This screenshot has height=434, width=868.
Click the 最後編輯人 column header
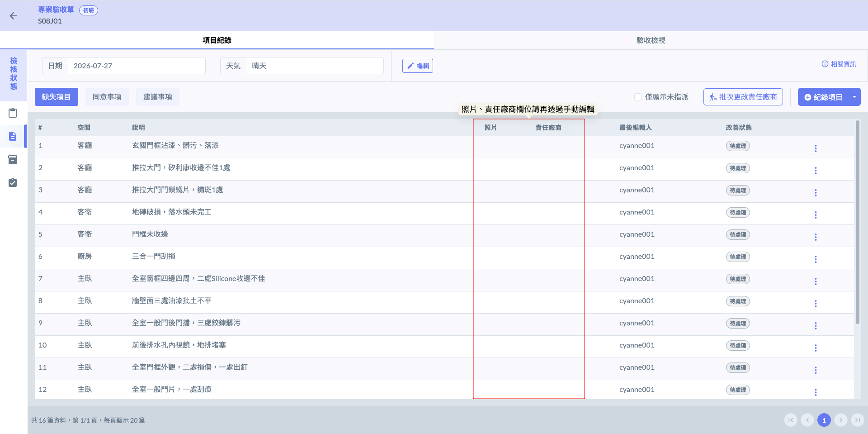point(636,128)
